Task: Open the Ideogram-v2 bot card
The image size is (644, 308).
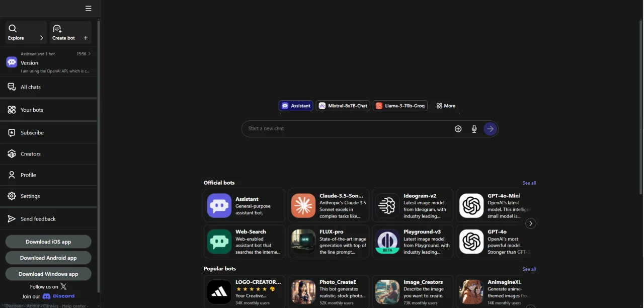Action: click(x=413, y=205)
